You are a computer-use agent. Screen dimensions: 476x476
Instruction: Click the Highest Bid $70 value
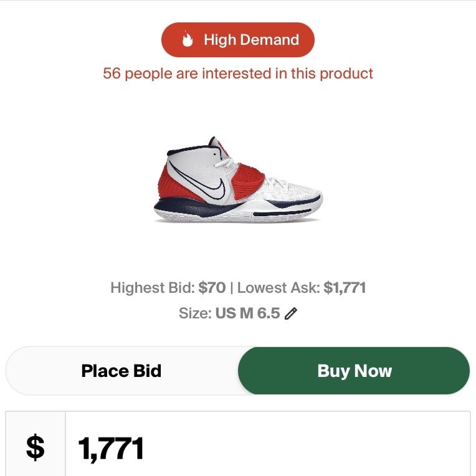[x=212, y=287]
